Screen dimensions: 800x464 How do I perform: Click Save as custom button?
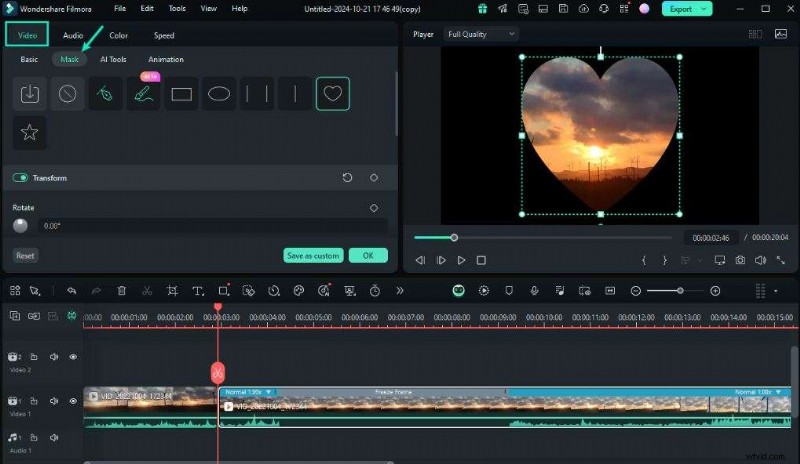313,256
